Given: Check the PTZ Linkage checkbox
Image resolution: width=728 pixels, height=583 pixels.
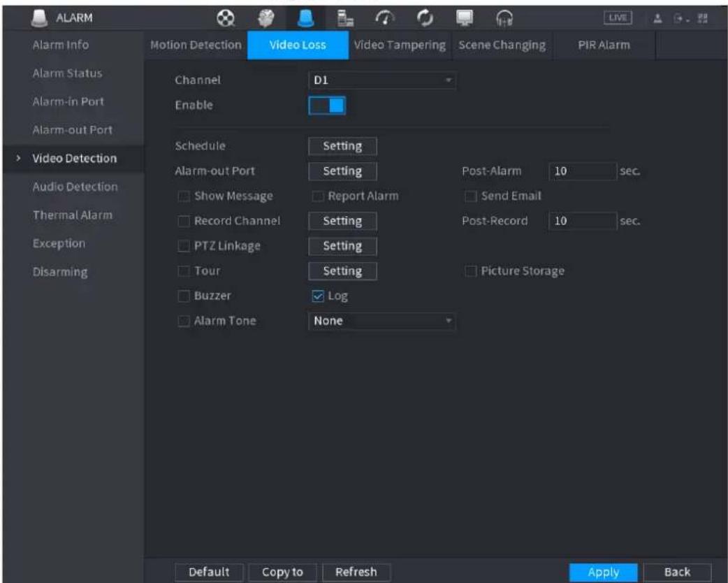Looking at the screenshot, I should click(184, 246).
